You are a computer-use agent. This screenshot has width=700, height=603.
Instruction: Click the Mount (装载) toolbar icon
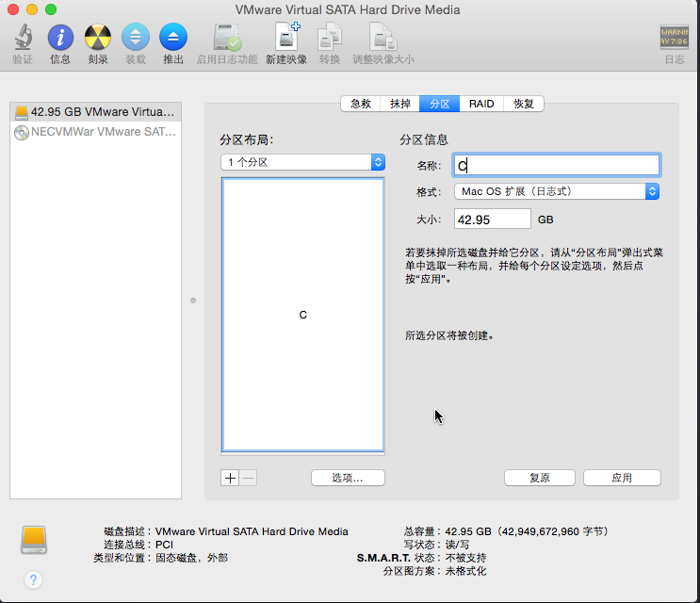coord(136,37)
